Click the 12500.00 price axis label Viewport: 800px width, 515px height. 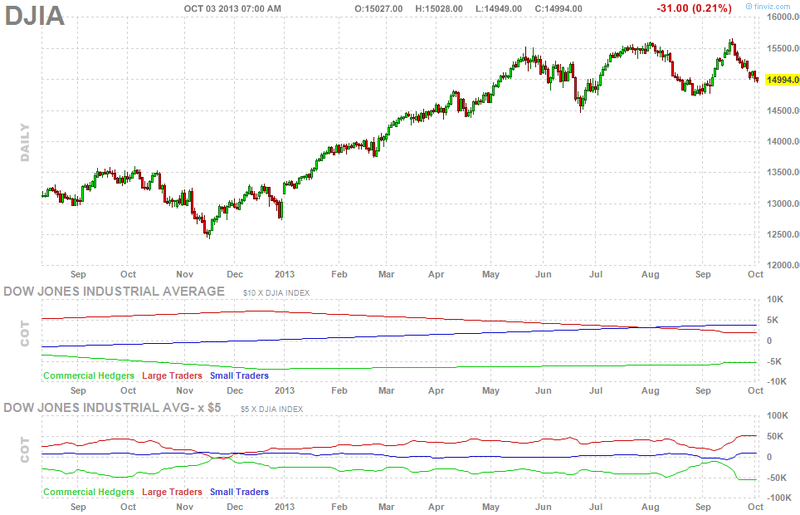(x=783, y=235)
